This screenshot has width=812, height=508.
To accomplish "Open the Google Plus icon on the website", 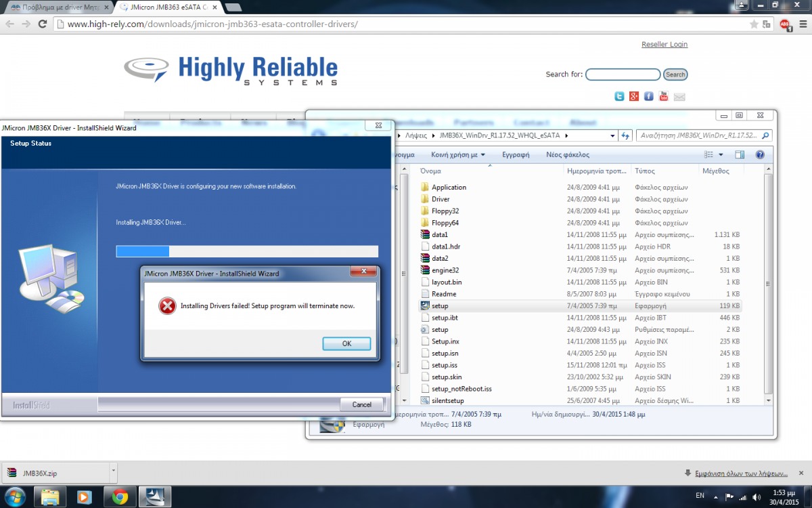I will (634, 96).
